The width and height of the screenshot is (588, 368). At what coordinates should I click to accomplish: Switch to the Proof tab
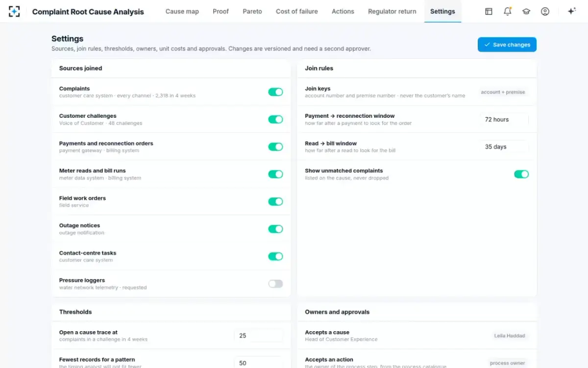(220, 11)
